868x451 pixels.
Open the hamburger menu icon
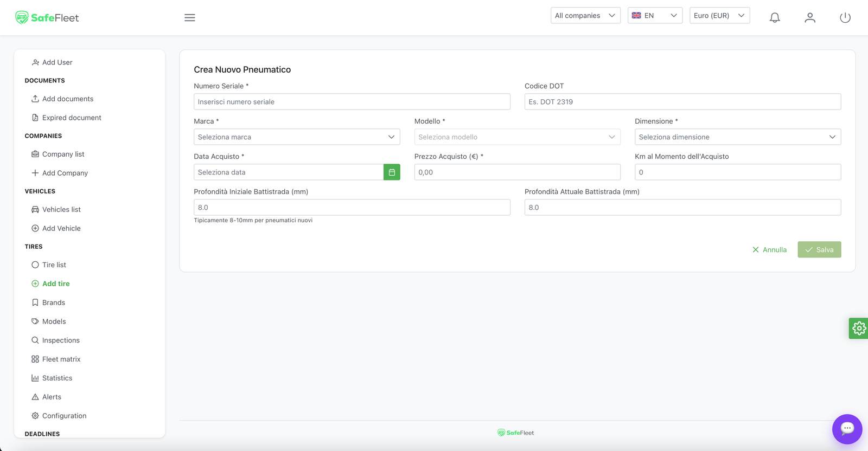189,18
